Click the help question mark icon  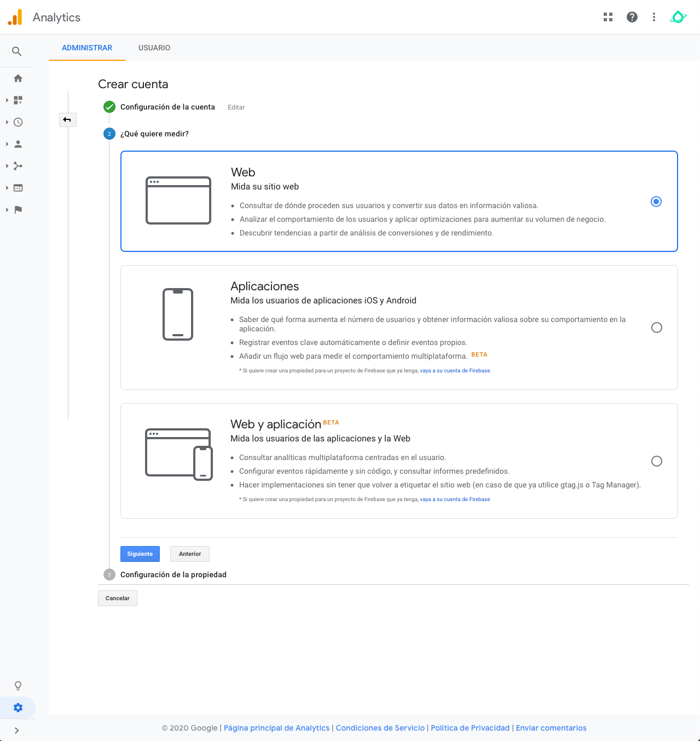pos(632,17)
